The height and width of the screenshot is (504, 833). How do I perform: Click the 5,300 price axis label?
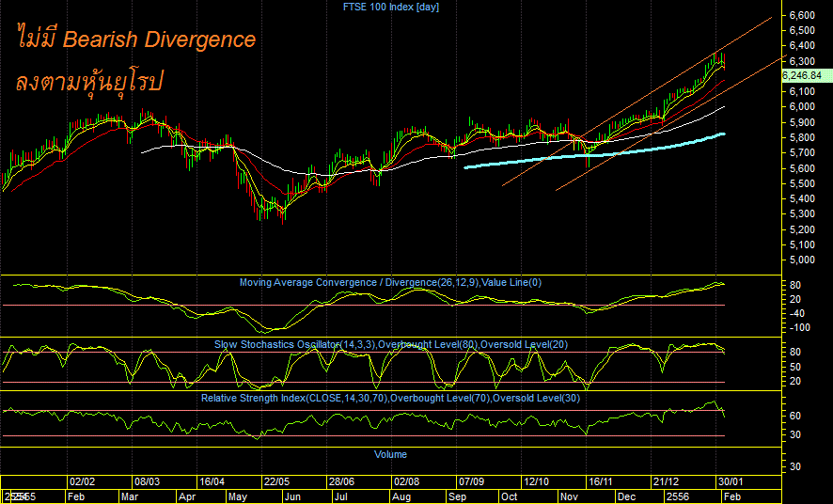click(x=802, y=214)
